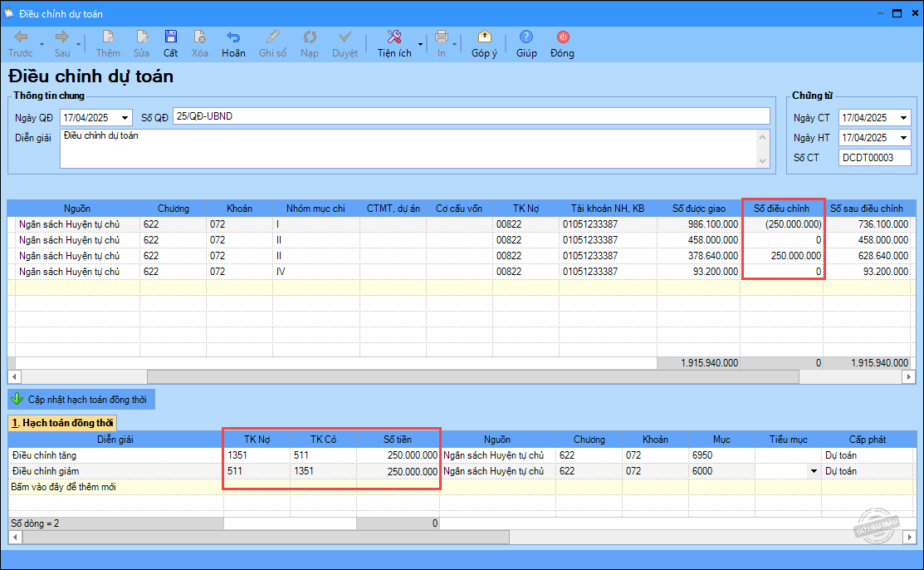Image resolution: width=924 pixels, height=570 pixels.
Task: Click the Góp ý feedback icon
Action: point(484,37)
